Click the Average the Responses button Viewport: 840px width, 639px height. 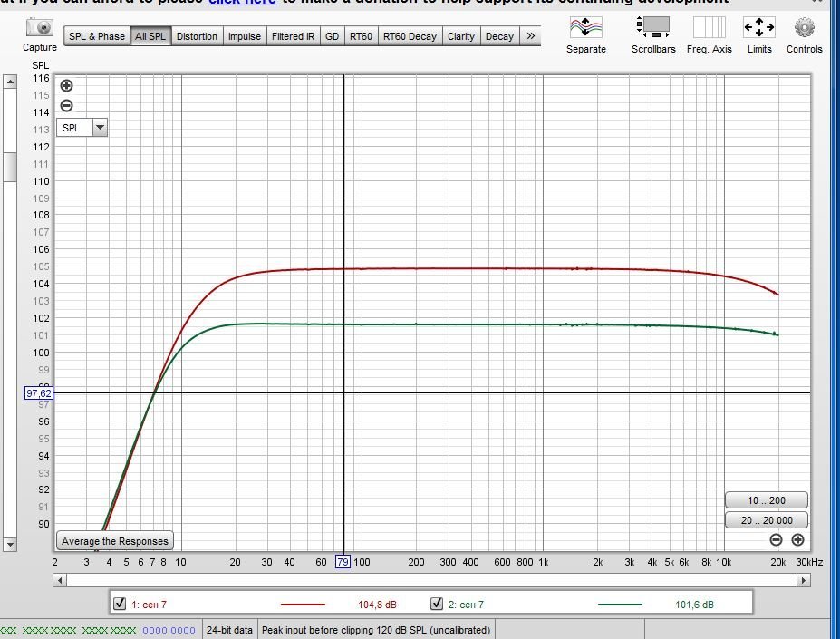[x=115, y=541]
